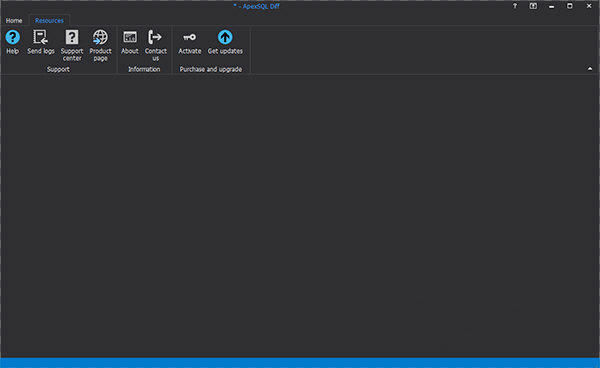Close the ApexSQL Diff window
Screen dimensions: 600x368
coord(589,6)
